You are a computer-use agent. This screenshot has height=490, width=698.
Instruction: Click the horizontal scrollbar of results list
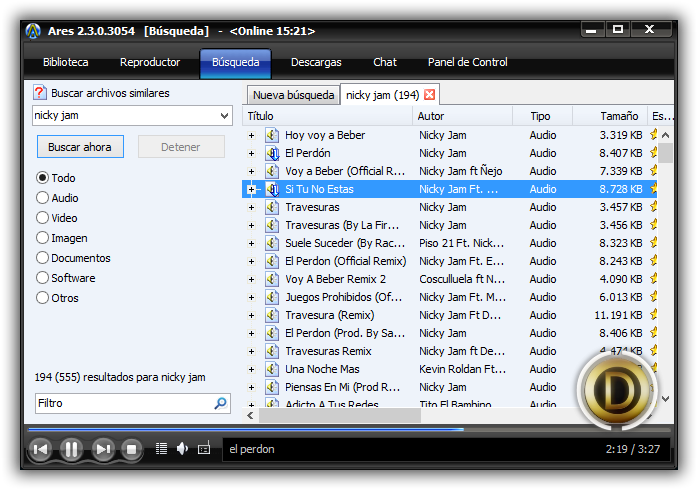coord(340,416)
